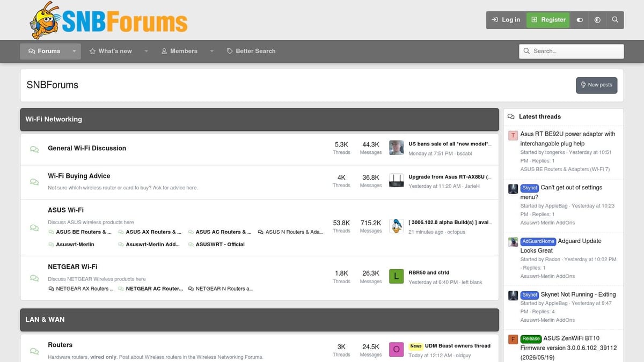Image resolution: width=644 pixels, height=362 pixels.
Task: Open the T avatar in Latest threads
Action: point(513,135)
